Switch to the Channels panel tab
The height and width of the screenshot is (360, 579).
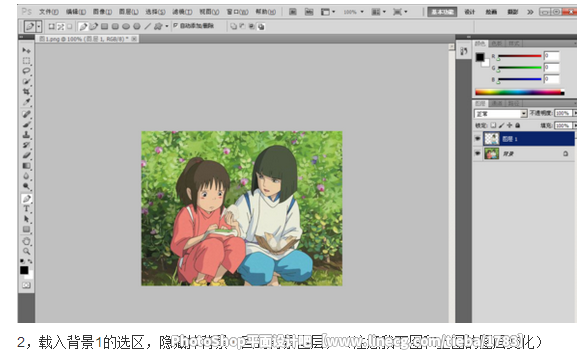(x=497, y=103)
